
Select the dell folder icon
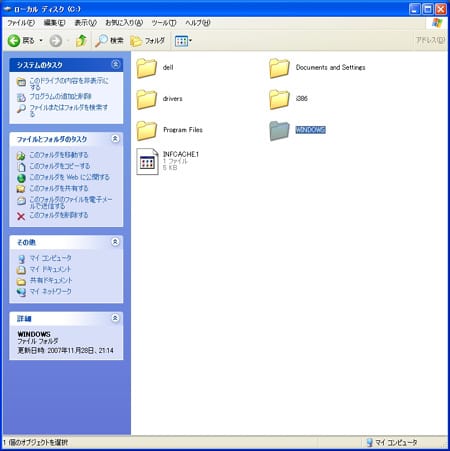click(x=146, y=68)
